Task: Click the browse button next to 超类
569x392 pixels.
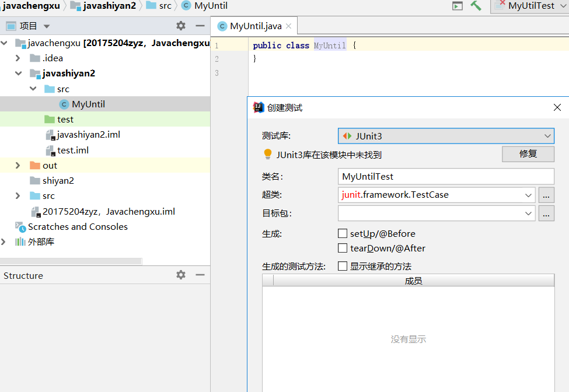Action: click(x=546, y=195)
